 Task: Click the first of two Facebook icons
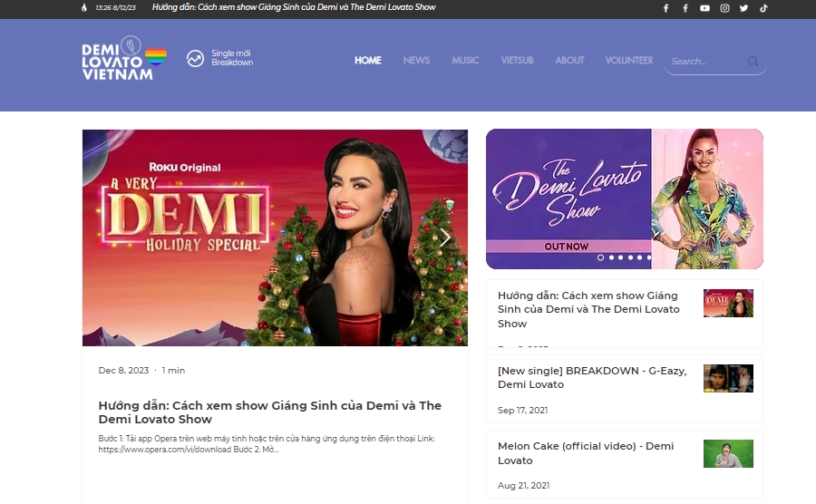(665, 8)
